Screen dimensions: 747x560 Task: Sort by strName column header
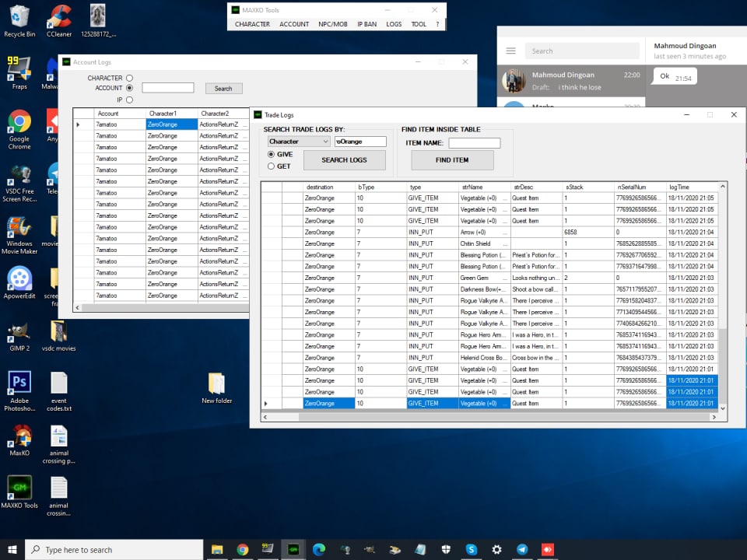click(484, 187)
